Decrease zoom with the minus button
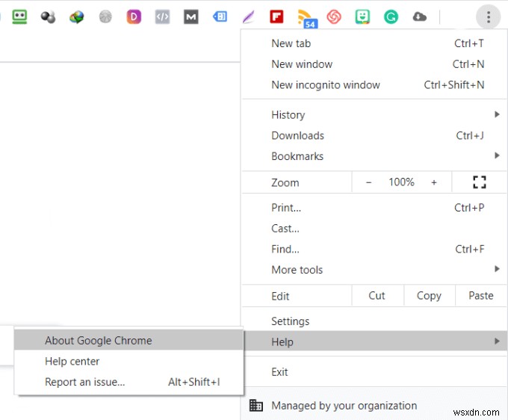Image resolution: width=508 pixels, height=420 pixels. pyautogui.click(x=369, y=182)
